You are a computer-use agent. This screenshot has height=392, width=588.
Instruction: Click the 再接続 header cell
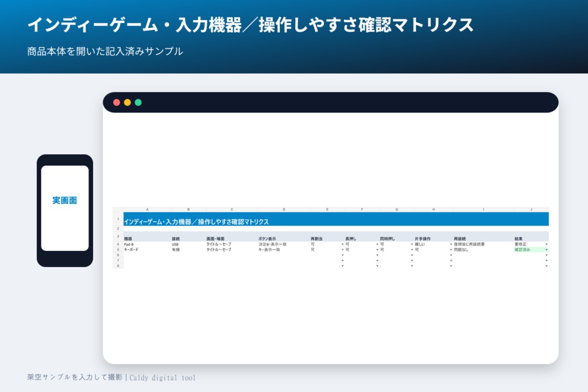click(483, 237)
